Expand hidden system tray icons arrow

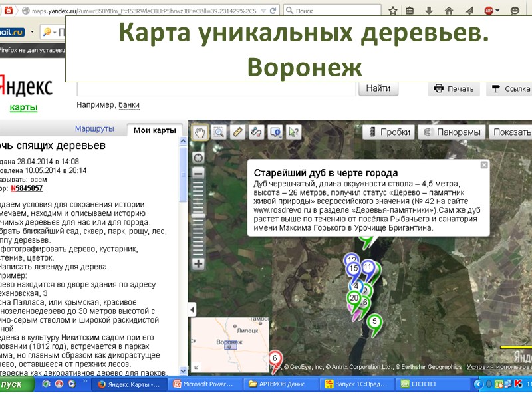[x=478, y=384]
